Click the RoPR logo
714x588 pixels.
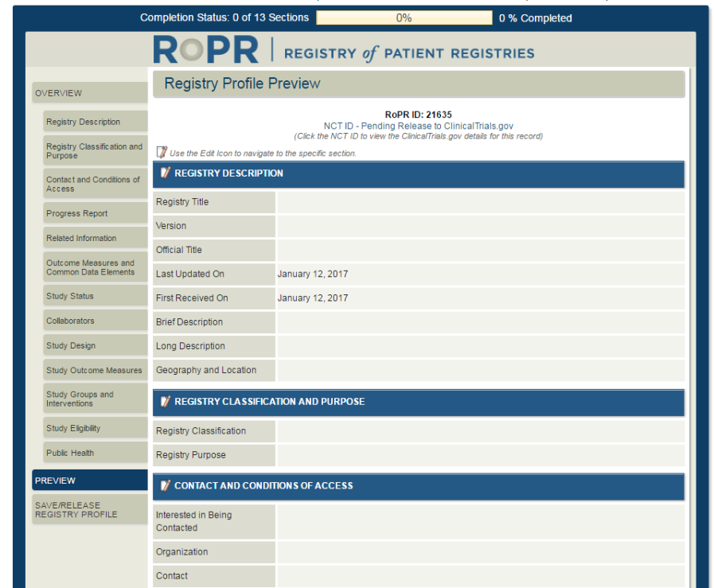coord(206,49)
